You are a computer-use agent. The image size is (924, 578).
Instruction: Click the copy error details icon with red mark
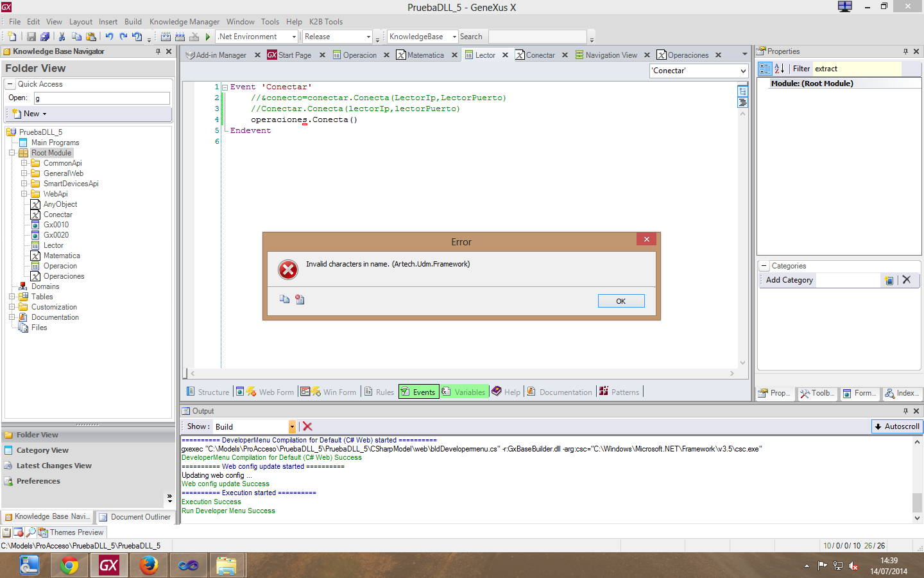[x=300, y=299]
